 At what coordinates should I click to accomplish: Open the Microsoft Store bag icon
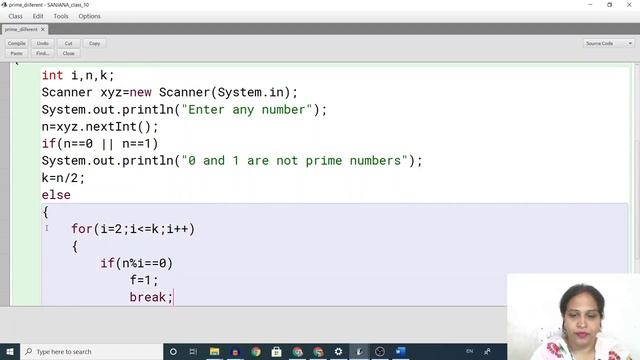tap(276, 351)
